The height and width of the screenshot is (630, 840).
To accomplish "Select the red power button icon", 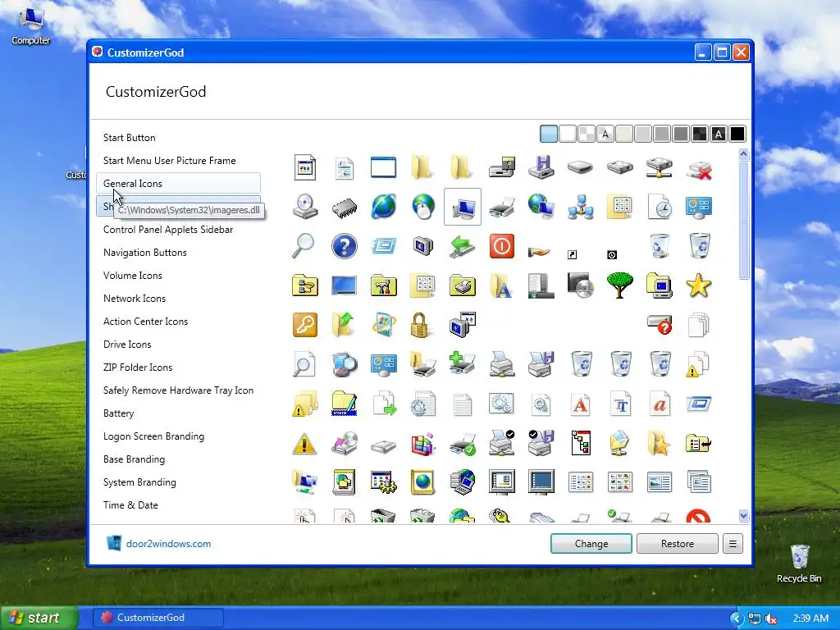I will pyautogui.click(x=502, y=246).
